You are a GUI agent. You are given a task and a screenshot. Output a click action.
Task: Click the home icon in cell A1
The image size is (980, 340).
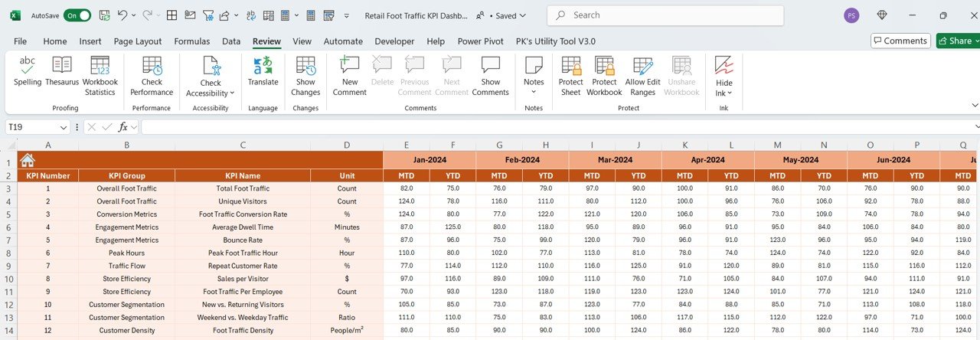pos(28,160)
